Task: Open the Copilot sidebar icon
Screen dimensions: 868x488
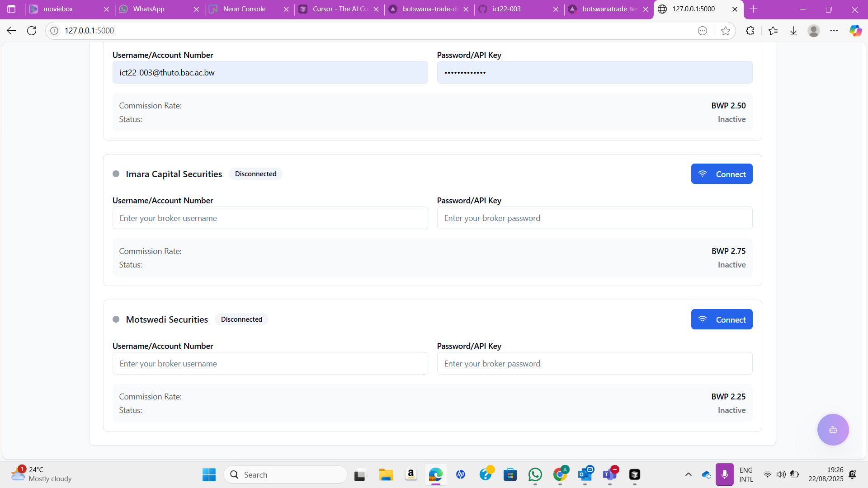Action: pyautogui.click(x=855, y=31)
